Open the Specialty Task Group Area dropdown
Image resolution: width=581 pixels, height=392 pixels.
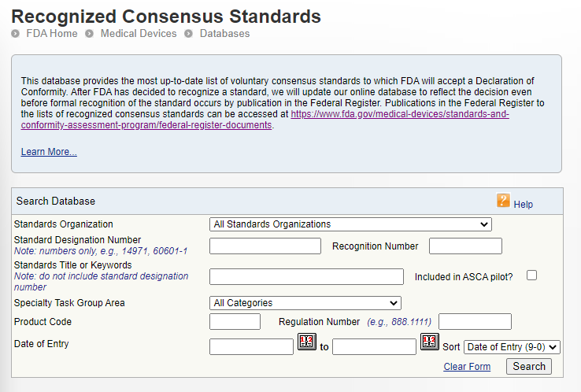point(305,303)
